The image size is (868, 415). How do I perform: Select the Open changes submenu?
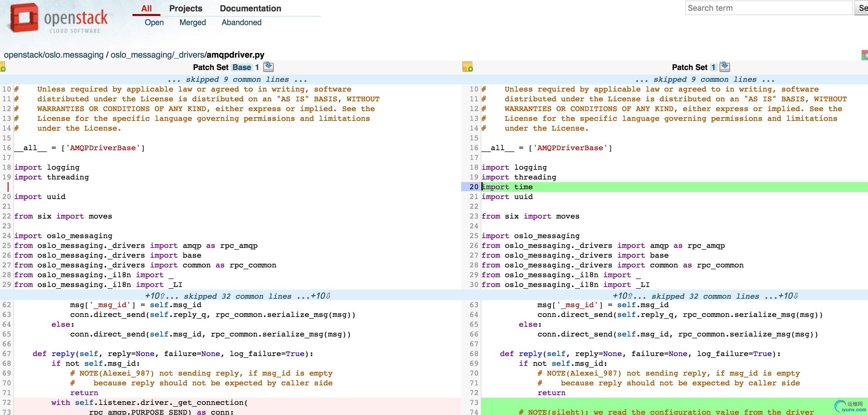(154, 22)
